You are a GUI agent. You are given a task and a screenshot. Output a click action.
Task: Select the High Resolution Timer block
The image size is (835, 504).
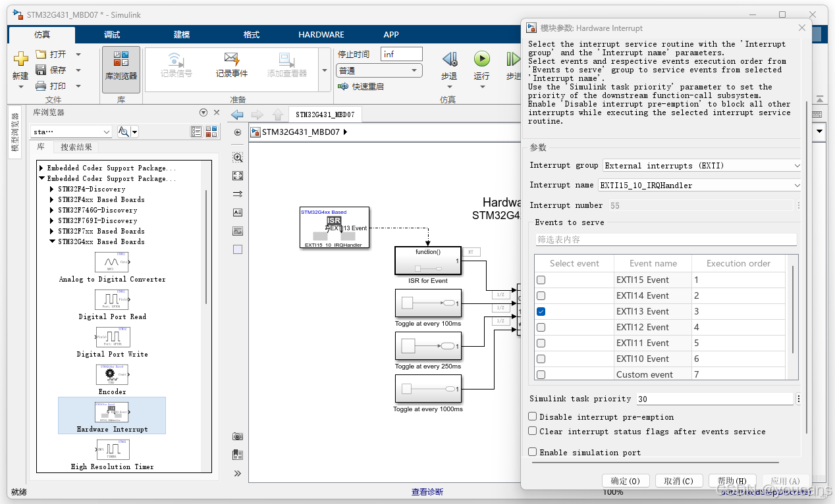112,455
